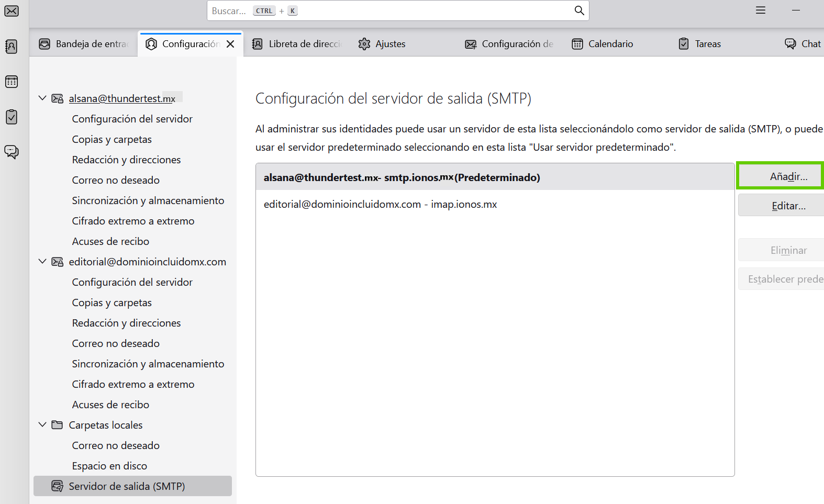824x504 pixels.
Task: Open editorial Configuración del servidor
Action: point(132,282)
